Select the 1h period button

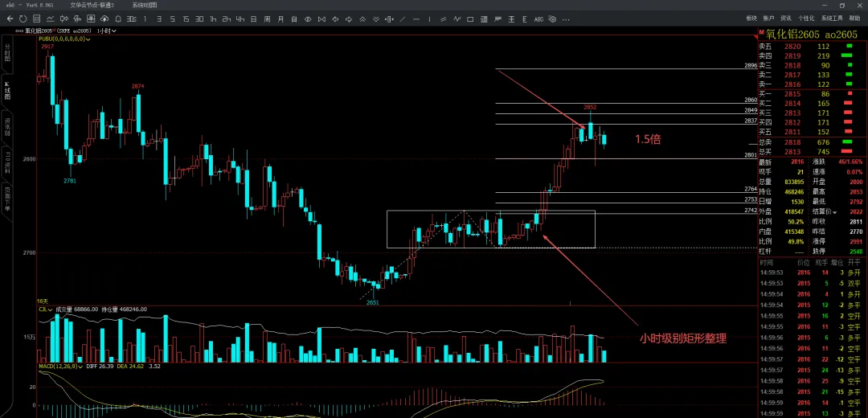213,18
